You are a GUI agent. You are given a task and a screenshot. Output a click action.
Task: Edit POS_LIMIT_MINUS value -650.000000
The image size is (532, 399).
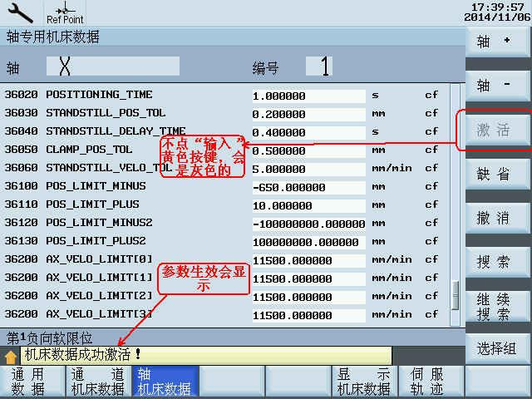(x=308, y=188)
